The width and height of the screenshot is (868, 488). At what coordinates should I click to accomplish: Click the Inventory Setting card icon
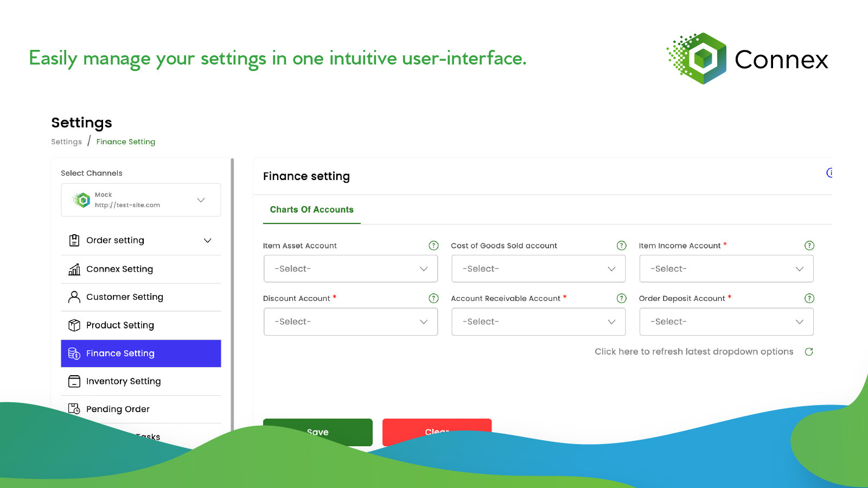[74, 381]
